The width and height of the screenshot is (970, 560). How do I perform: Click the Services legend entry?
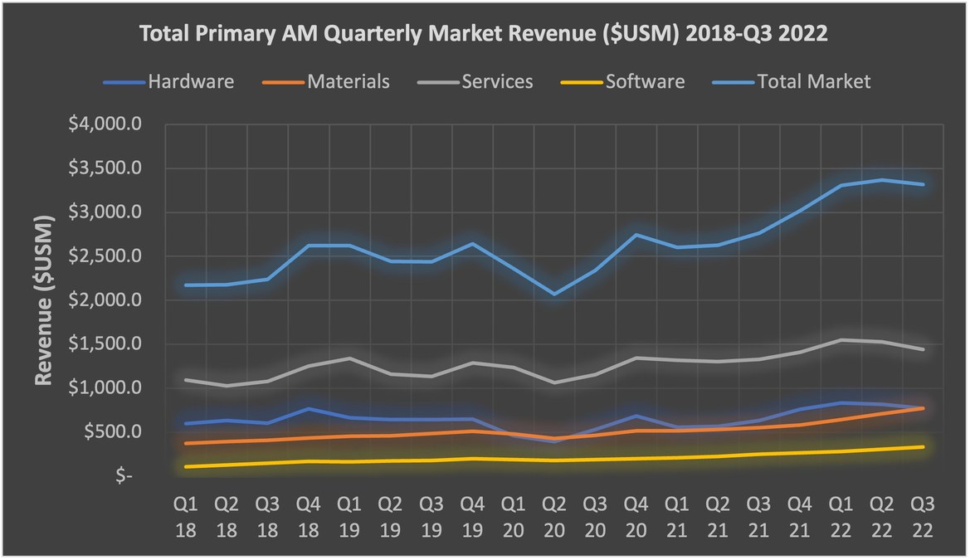[475, 81]
